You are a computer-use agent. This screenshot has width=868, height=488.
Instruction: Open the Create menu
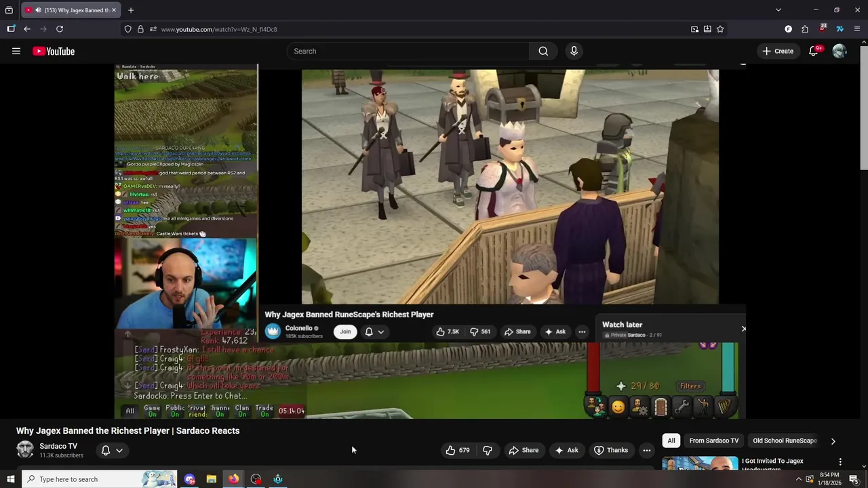(x=778, y=51)
